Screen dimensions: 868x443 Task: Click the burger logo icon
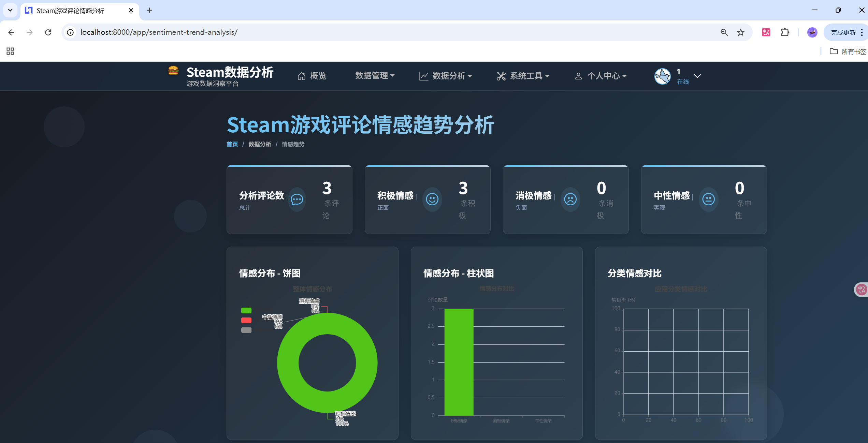point(173,71)
